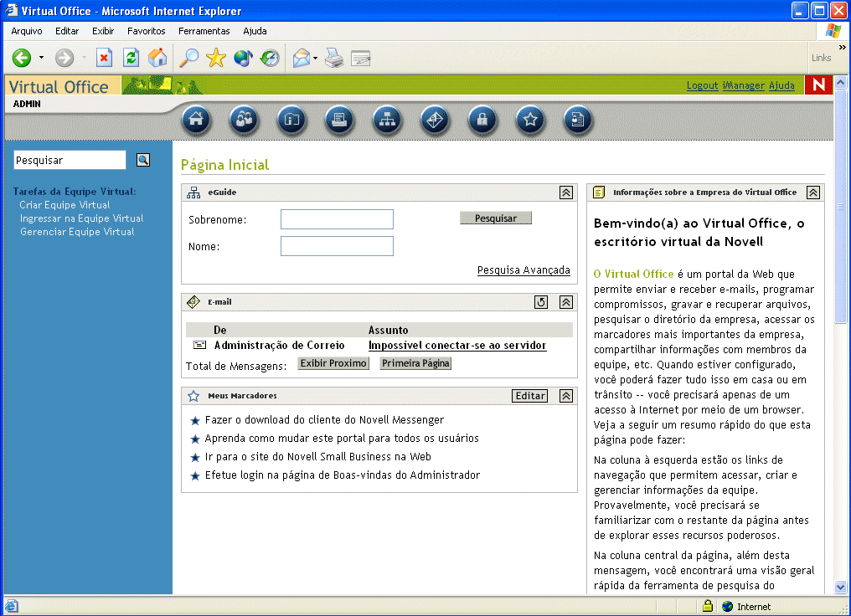
Task: Open the IE Search magnifier icon
Action: 188,58
